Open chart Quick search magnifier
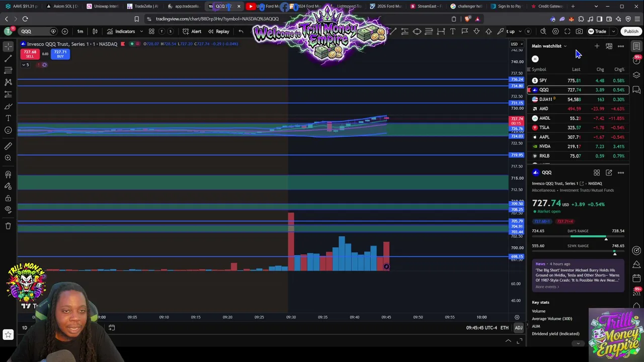Image resolution: width=644 pixels, height=362 pixels. [543, 31]
